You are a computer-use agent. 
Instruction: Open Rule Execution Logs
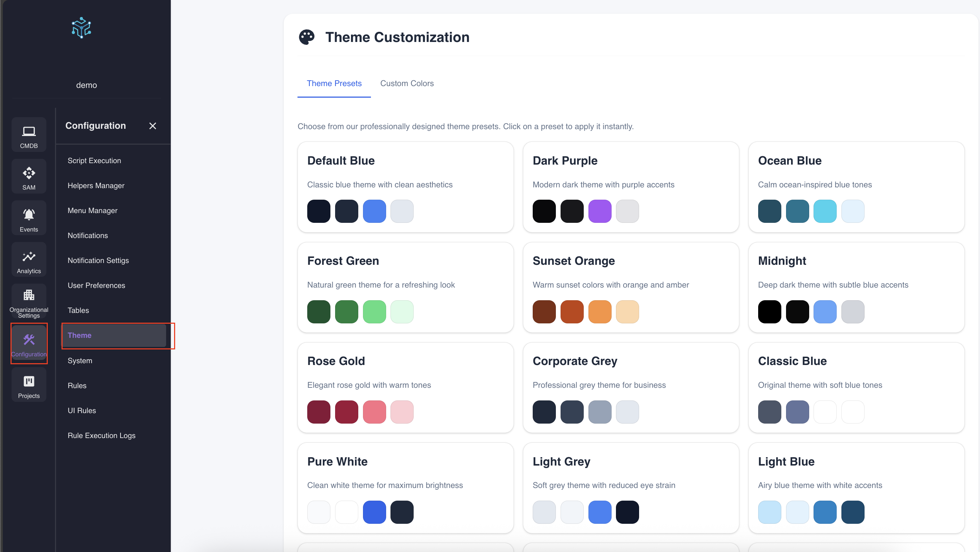tap(102, 435)
